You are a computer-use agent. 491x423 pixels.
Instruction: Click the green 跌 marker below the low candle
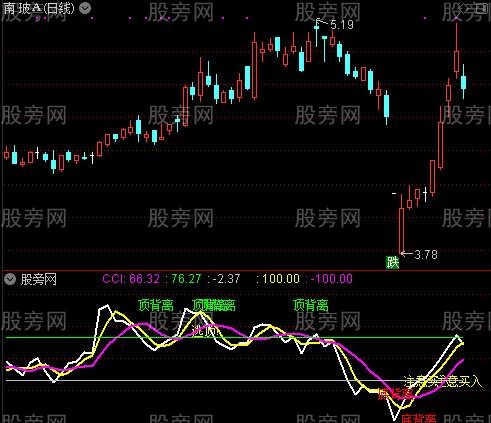[393, 263]
